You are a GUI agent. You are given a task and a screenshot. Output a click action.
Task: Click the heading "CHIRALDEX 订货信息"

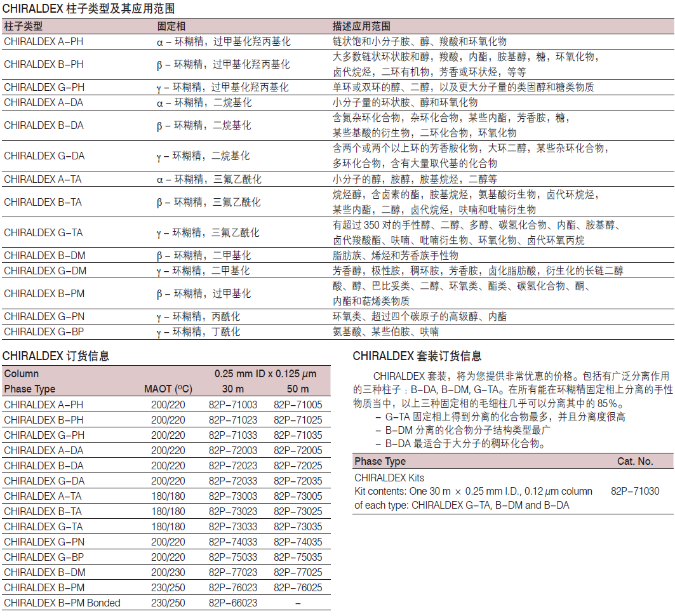click(x=55, y=356)
